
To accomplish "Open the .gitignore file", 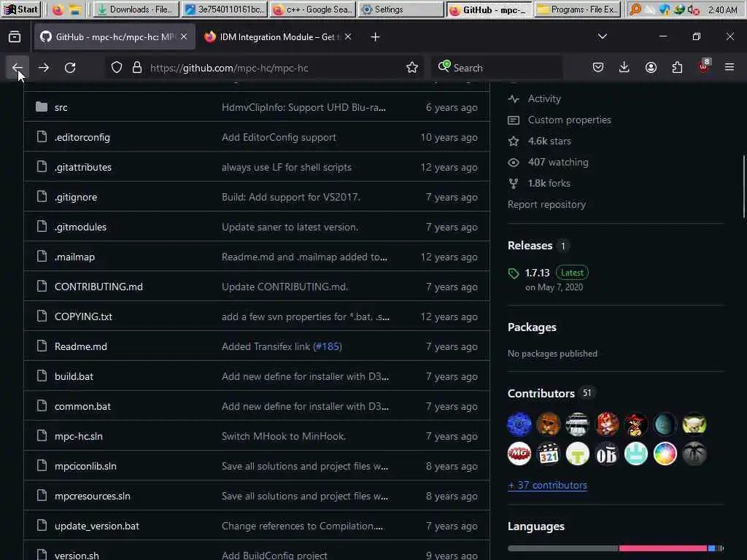I will pos(76,197).
